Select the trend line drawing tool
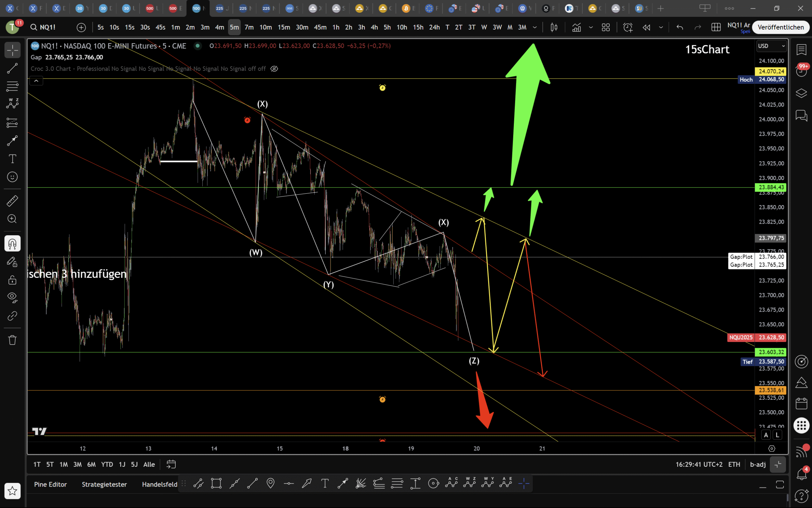This screenshot has width=812, height=508. 12,69
